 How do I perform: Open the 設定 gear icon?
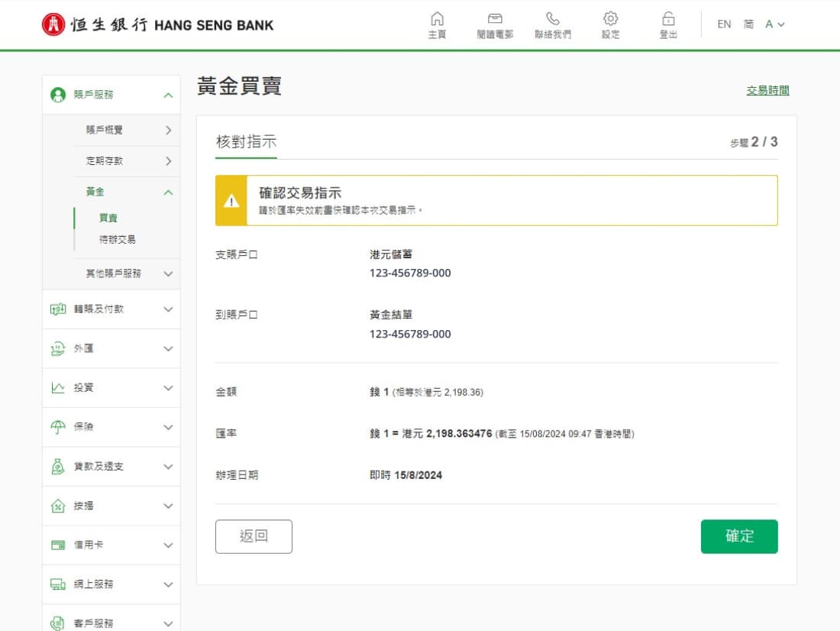coord(610,19)
